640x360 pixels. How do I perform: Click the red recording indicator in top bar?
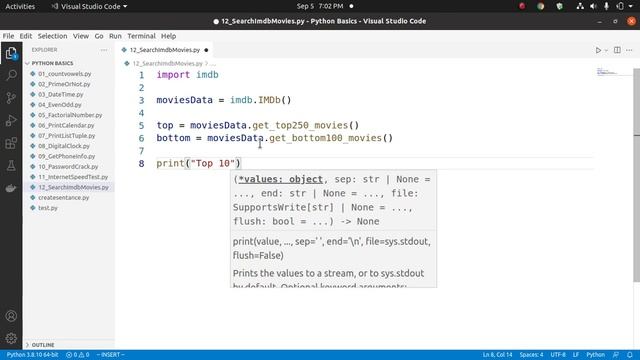[522, 6]
